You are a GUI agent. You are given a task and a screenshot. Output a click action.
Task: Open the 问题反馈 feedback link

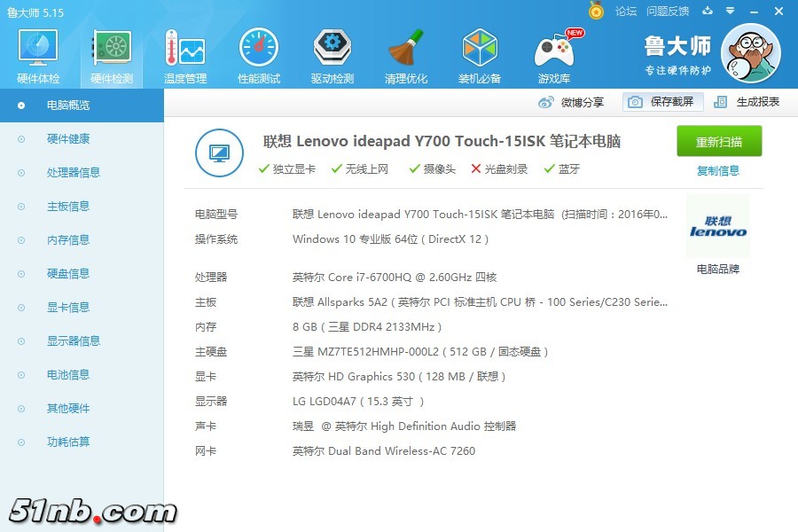tap(667, 12)
